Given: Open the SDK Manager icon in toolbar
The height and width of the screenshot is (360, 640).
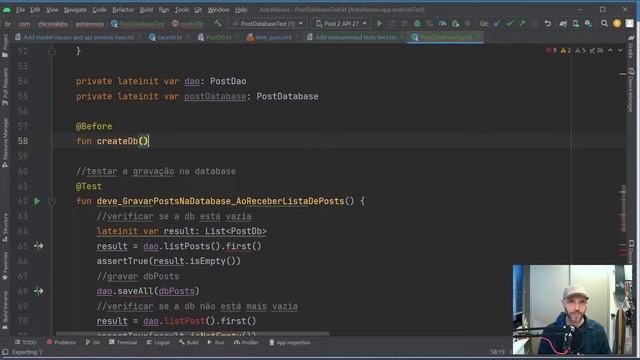Looking at the screenshot, I should [588, 24].
